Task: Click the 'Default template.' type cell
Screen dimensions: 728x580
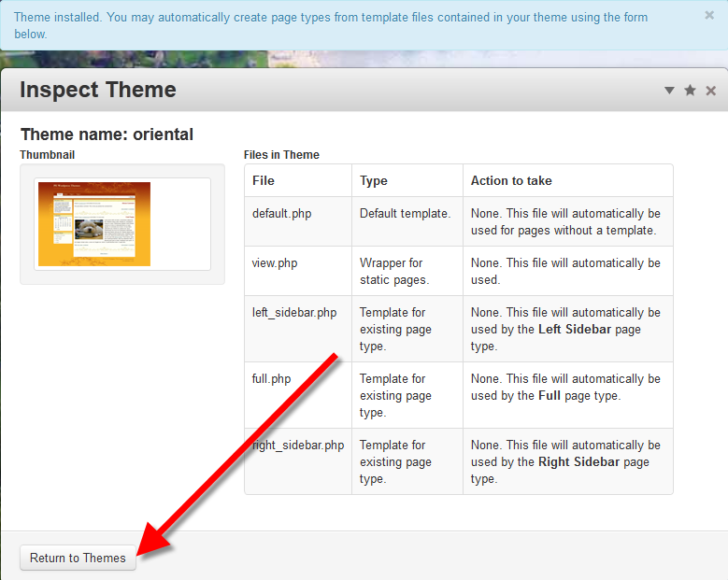Action: [405, 213]
